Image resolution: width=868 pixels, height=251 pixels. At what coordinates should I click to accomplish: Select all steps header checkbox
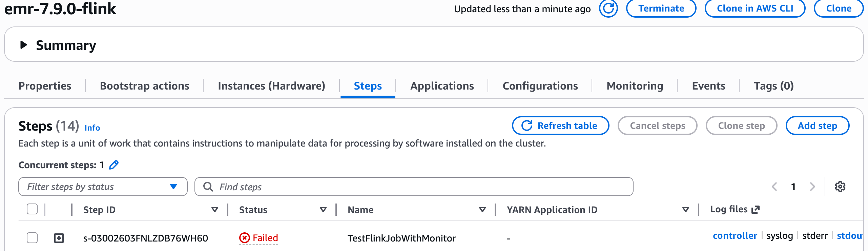[x=32, y=209]
